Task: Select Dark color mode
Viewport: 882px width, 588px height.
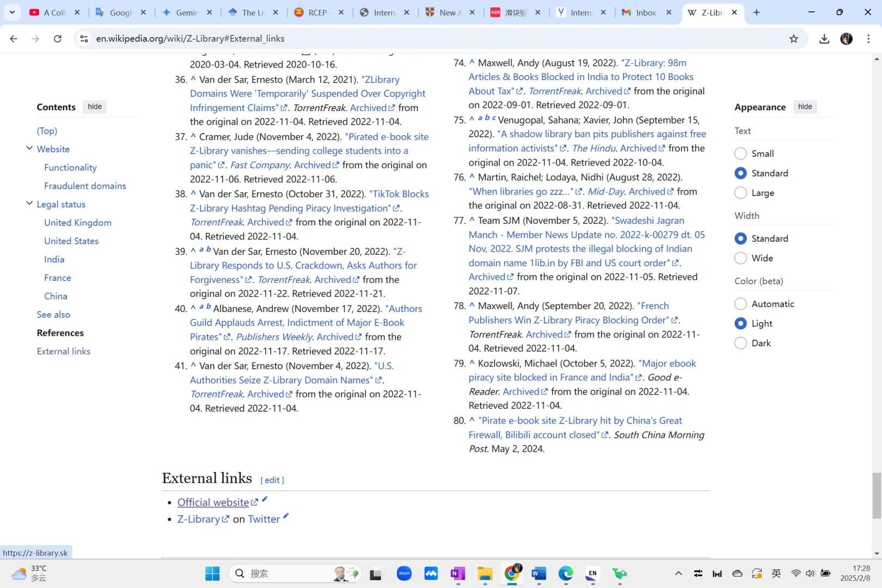Action: [x=740, y=343]
